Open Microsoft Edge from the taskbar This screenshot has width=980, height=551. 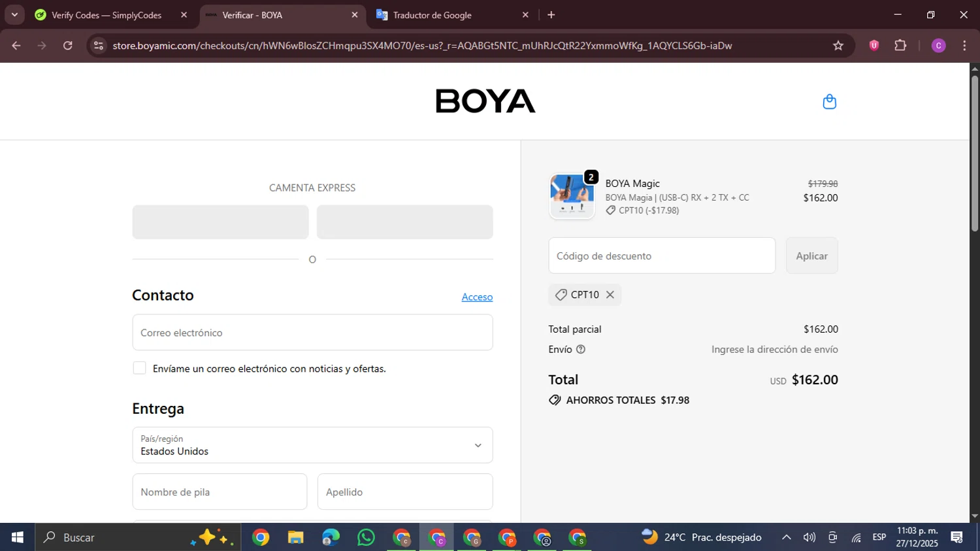[331, 537]
